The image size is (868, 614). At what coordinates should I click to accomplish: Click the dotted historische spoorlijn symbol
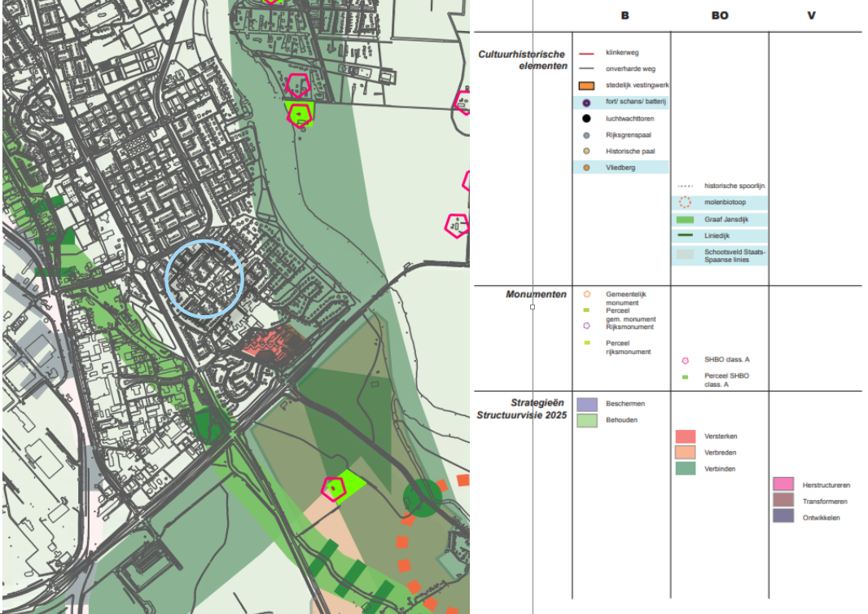[x=686, y=186]
